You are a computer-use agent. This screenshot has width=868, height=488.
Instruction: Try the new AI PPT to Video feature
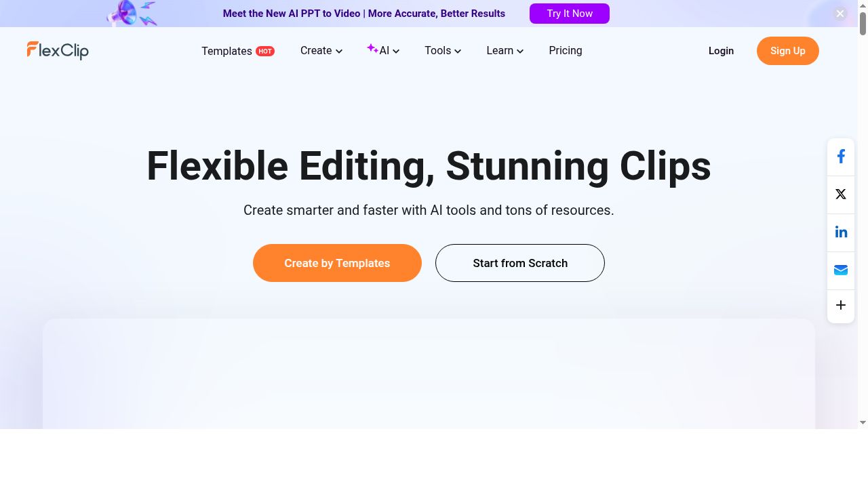click(x=570, y=14)
